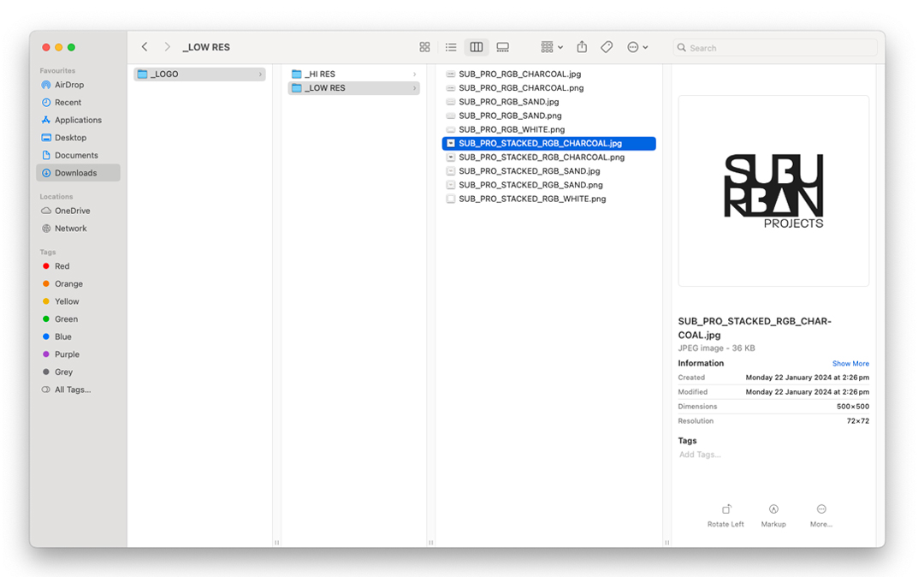Click the _LOW RES folder icon
Viewport: 924px width, 577px height.
click(x=296, y=88)
